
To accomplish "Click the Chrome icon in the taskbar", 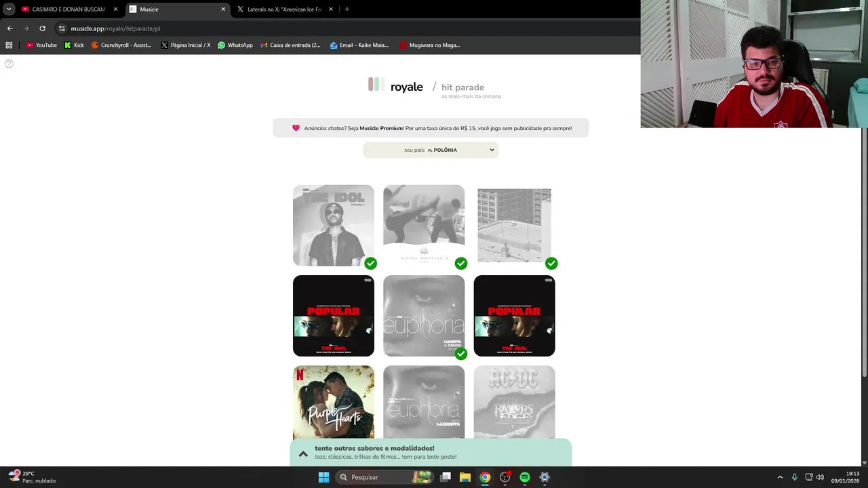I will tap(485, 477).
